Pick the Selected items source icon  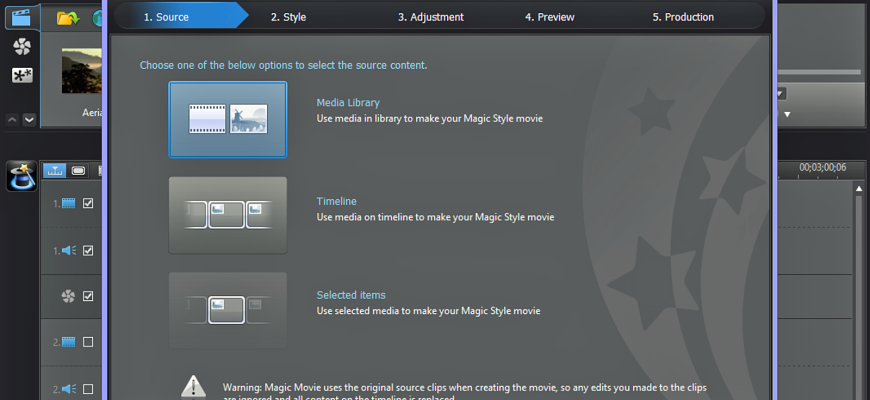pos(228,310)
